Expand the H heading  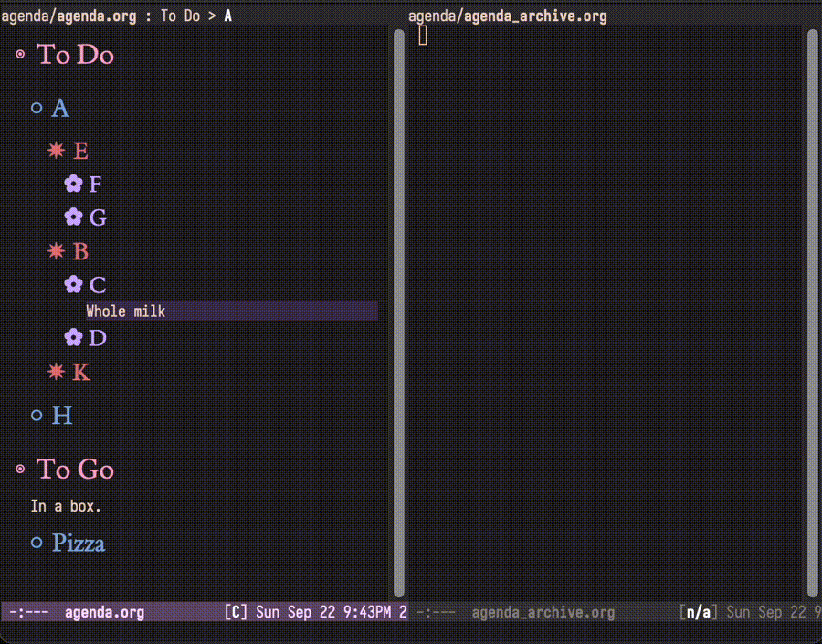pos(61,417)
